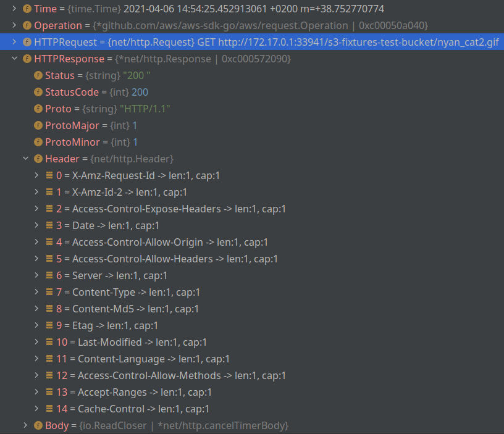Screen dimensions: 504x434
Task: Select the Cache-Control header name text
Action: pyautogui.click(x=111, y=409)
